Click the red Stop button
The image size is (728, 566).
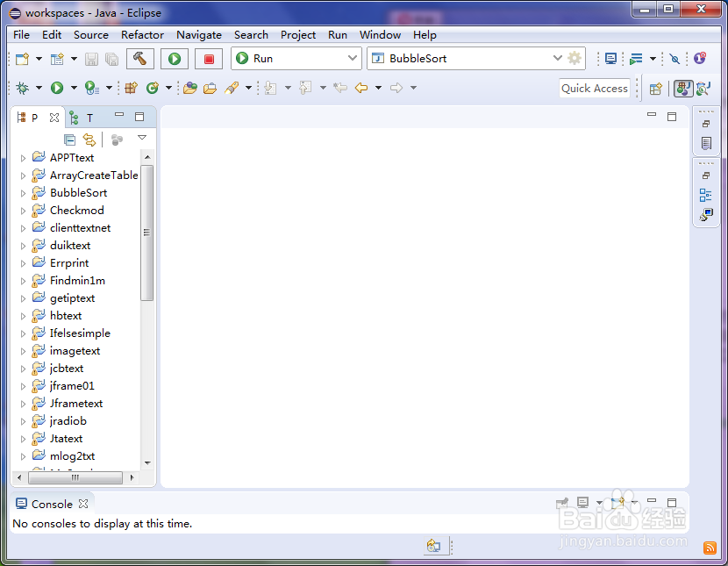209,59
